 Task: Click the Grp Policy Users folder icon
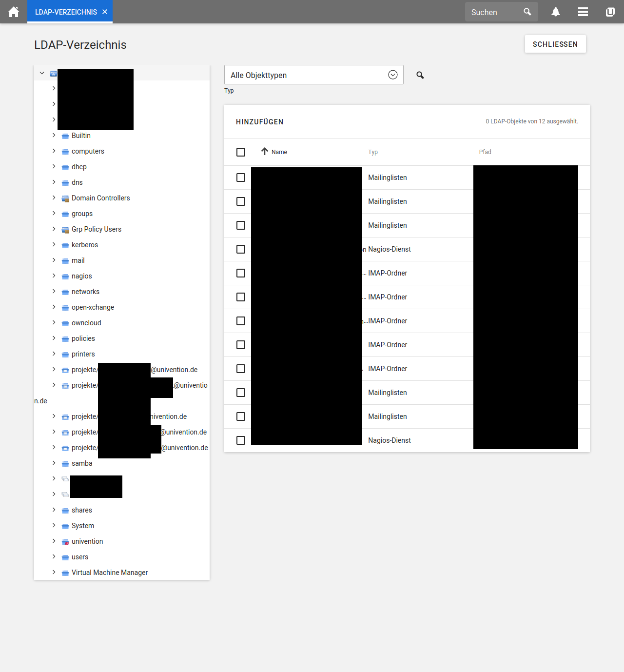[x=65, y=230]
